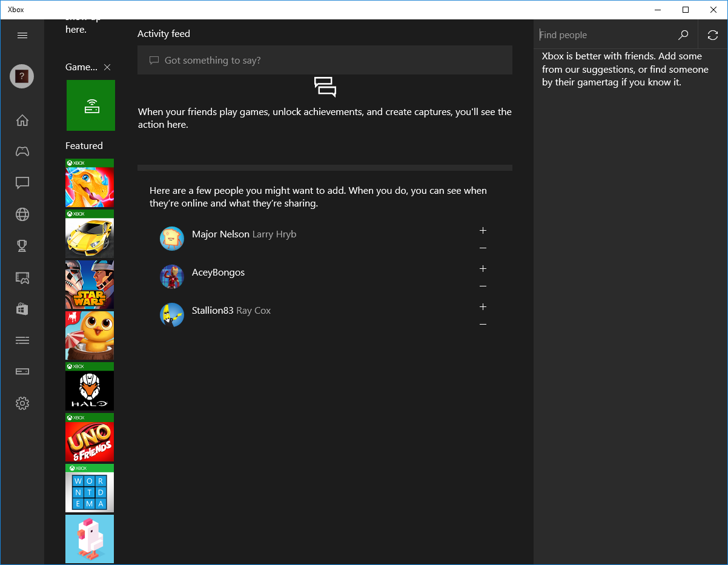The width and height of the screenshot is (728, 565).
Task: Open Settings gear icon
Action: point(22,403)
